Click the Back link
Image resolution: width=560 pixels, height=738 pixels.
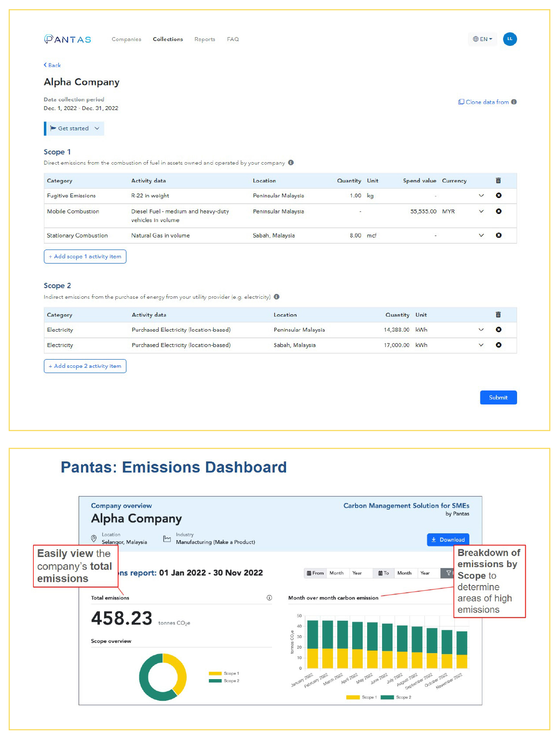52,65
